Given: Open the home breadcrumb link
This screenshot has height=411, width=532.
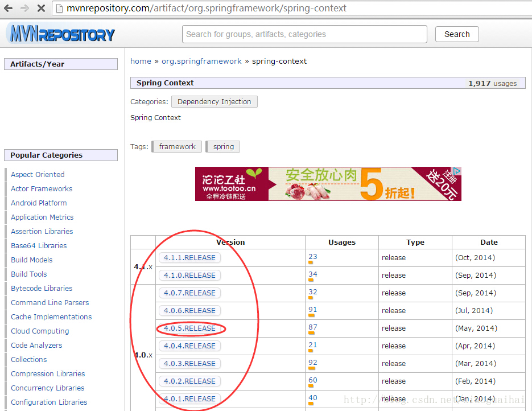Looking at the screenshot, I should [x=141, y=61].
